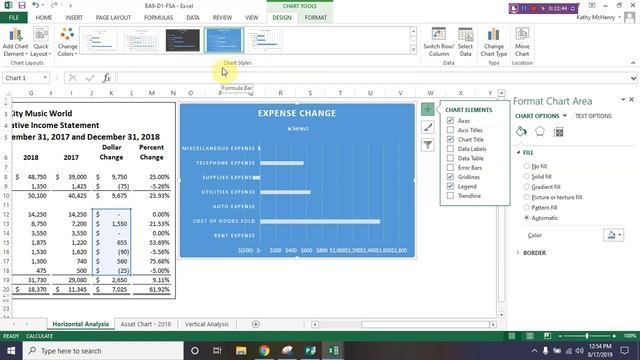The width and height of the screenshot is (640, 360).
Task: Uncheck the Legend checkbox
Action: tap(450, 187)
